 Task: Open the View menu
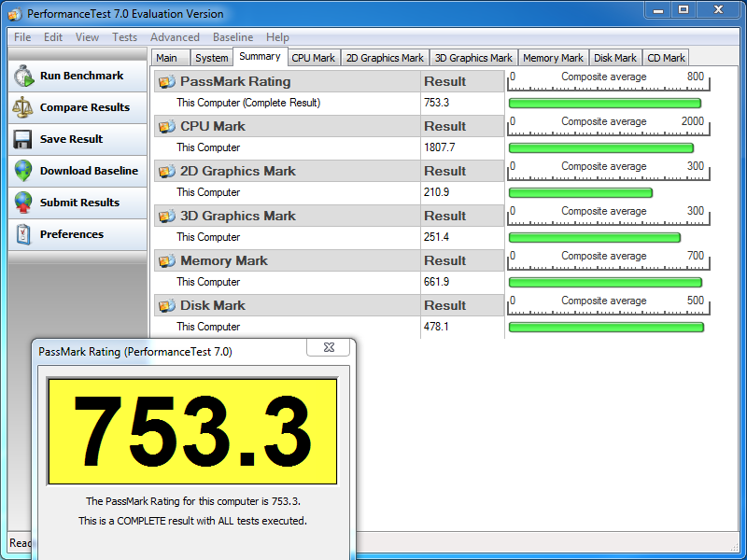tap(87, 37)
